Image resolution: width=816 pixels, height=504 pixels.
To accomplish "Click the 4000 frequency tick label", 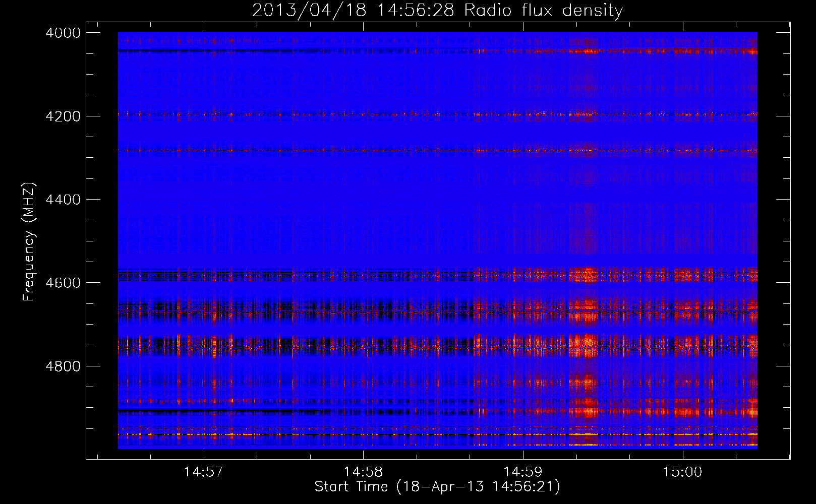I will tap(63, 33).
